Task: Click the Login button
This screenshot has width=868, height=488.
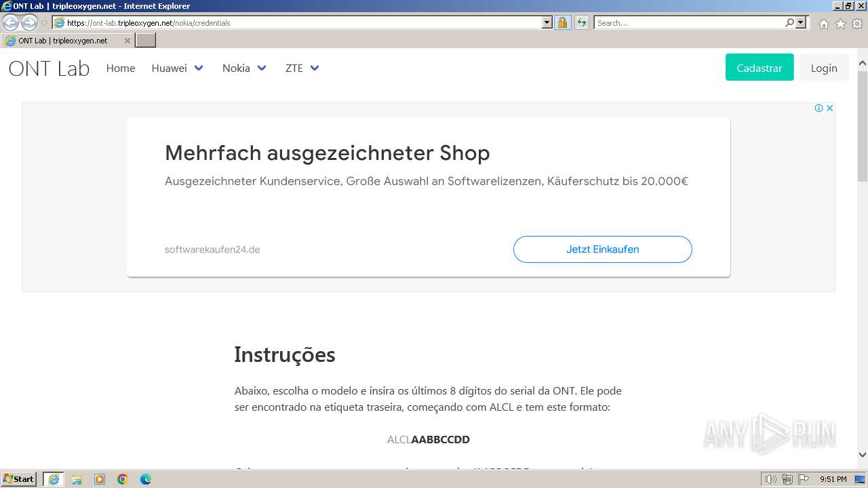Action: pyautogui.click(x=824, y=68)
